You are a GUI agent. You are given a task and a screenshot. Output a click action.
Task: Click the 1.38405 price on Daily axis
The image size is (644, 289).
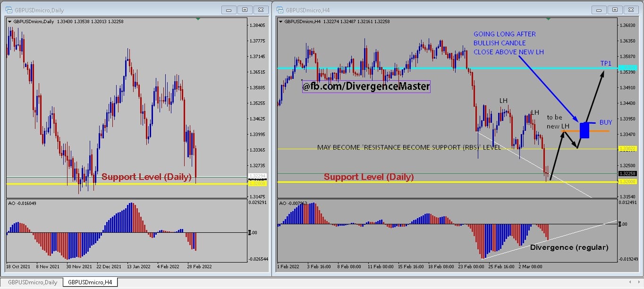(x=257, y=25)
